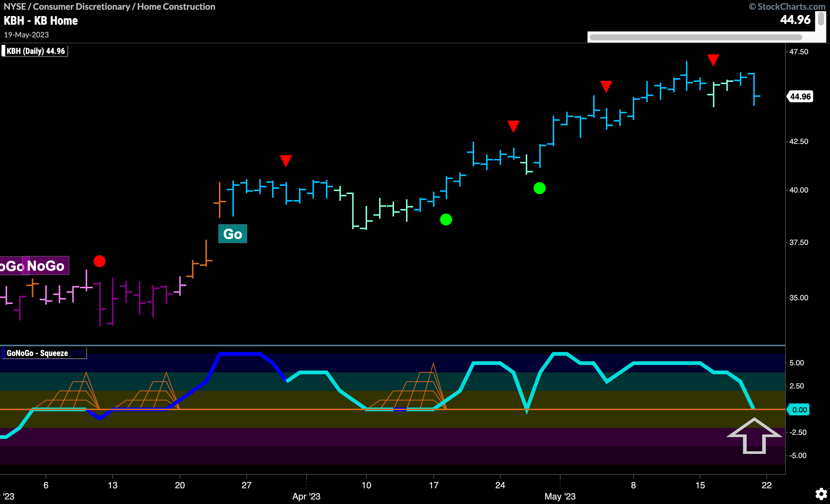Click the -2.50 oscillator axis label
This screenshot has height=504, width=830.
click(798, 432)
